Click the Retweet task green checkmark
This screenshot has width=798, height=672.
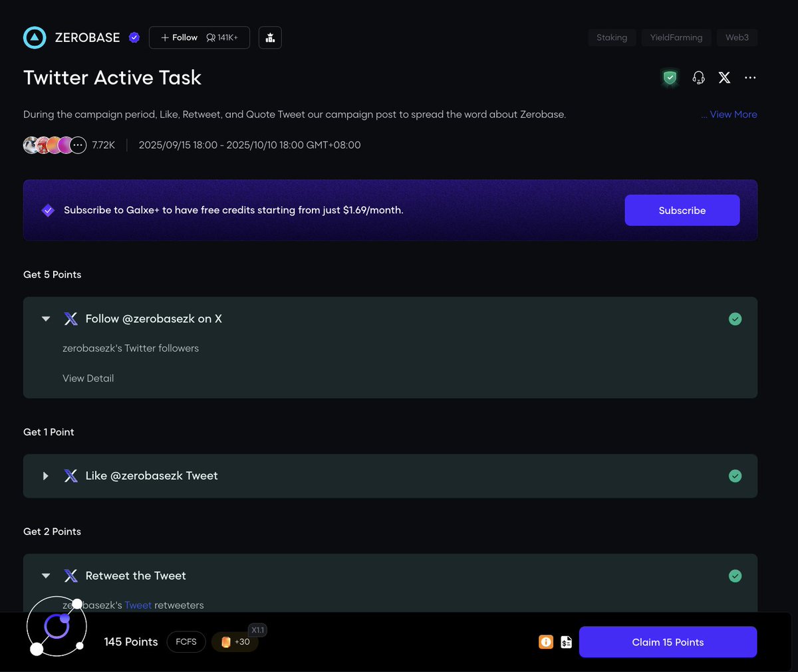click(735, 576)
